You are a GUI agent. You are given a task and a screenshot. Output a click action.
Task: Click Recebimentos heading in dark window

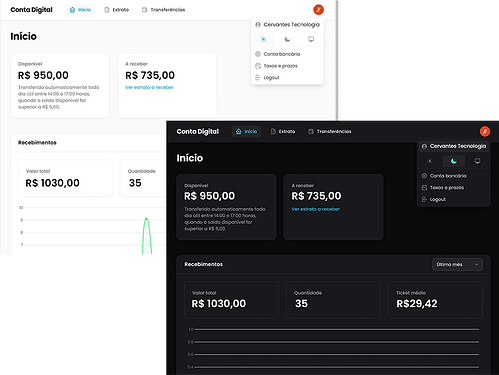click(x=204, y=264)
